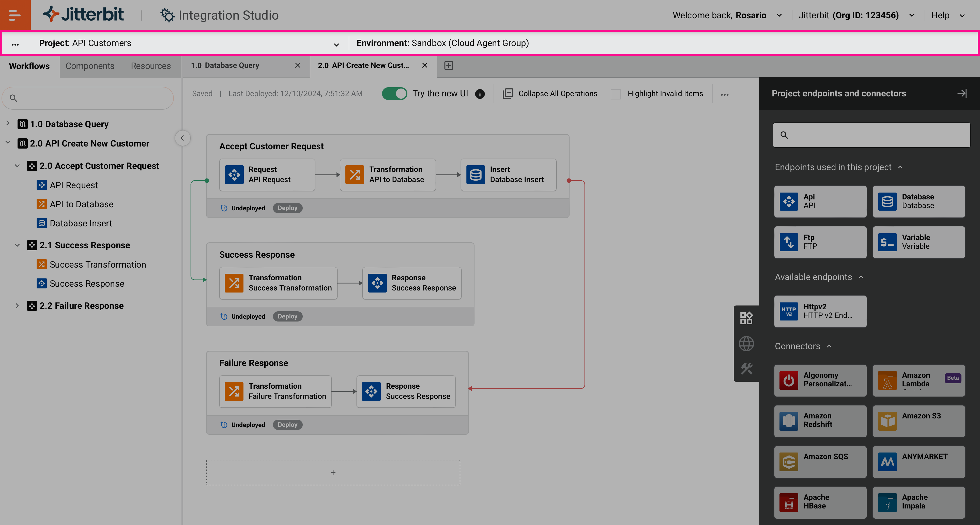This screenshot has width=980, height=525.
Task: Switch to the Components tab
Action: [x=90, y=66]
